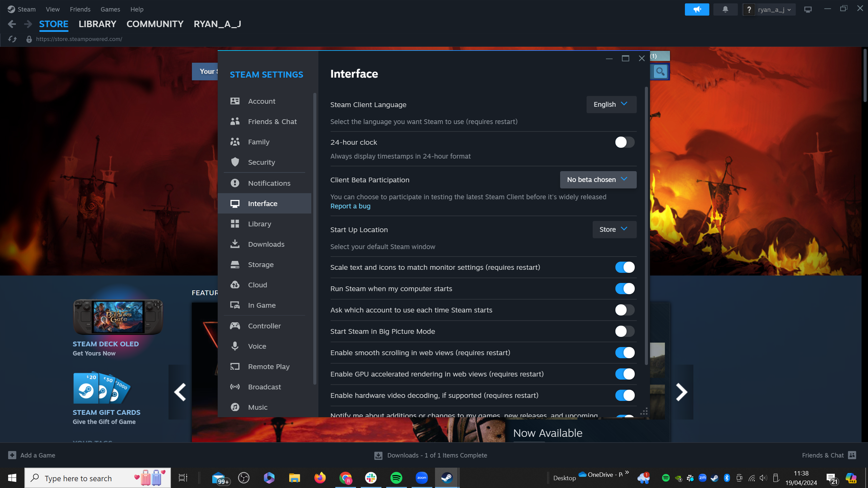Viewport: 868px width, 488px height.
Task: Expand the ryan_a_j account dropdown
Action: coord(774,9)
